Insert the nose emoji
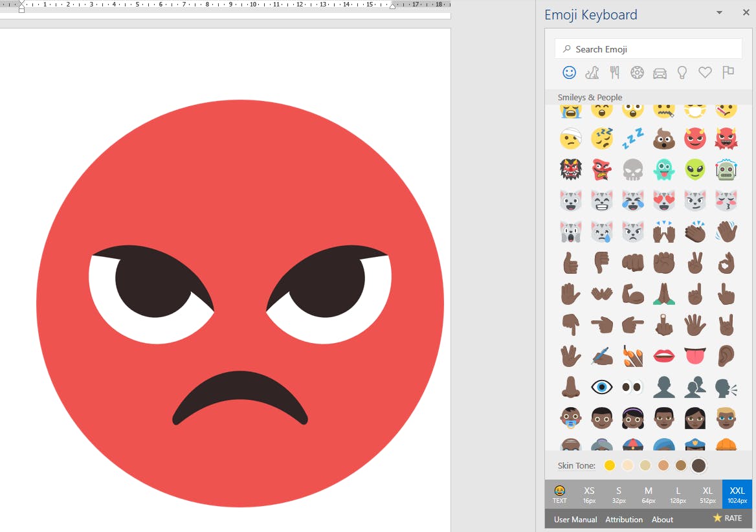The width and height of the screenshot is (756, 532). pyautogui.click(x=570, y=386)
